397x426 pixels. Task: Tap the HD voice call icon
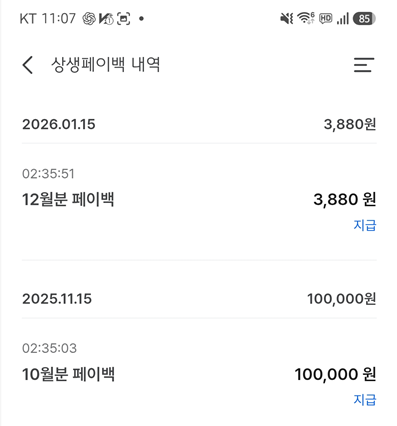[325, 18]
